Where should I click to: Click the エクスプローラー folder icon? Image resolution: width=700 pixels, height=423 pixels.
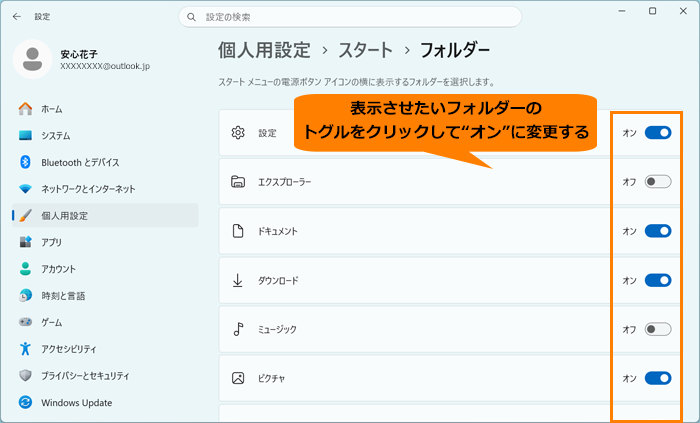click(x=238, y=182)
